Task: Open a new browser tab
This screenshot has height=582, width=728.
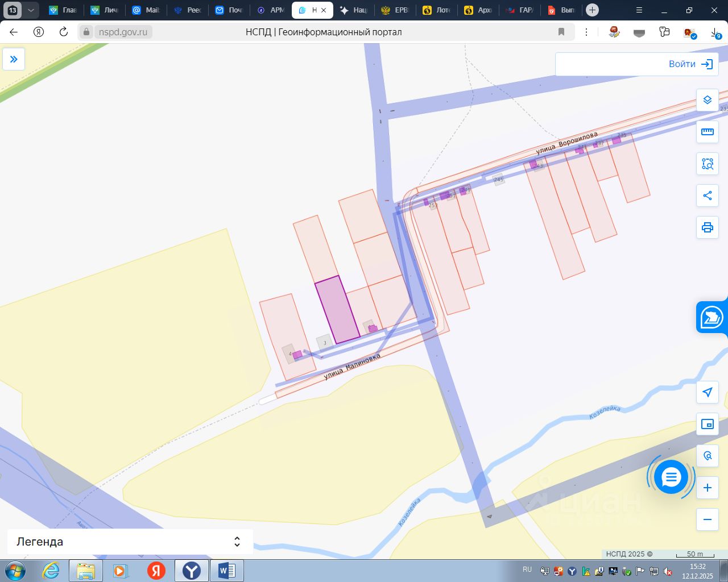Action: click(x=592, y=10)
